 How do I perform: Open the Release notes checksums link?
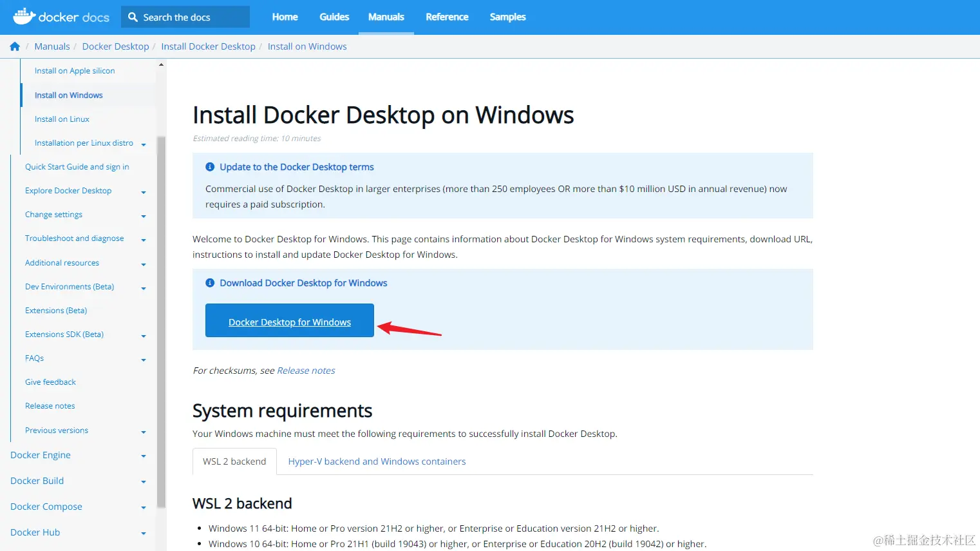click(x=306, y=371)
